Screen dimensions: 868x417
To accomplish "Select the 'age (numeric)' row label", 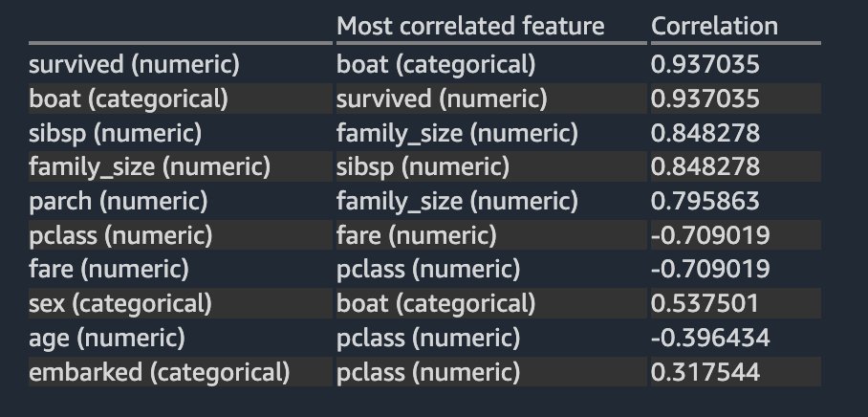I will point(107,338).
